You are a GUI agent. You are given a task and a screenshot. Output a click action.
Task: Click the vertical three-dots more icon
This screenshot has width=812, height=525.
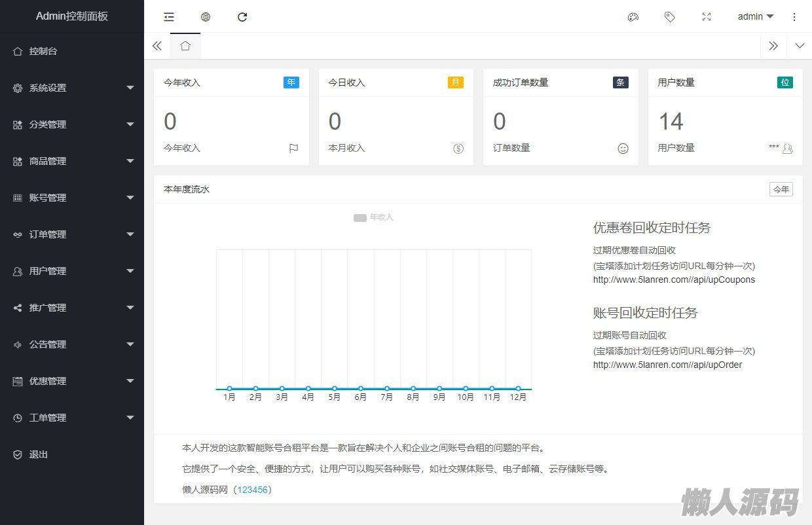click(794, 17)
